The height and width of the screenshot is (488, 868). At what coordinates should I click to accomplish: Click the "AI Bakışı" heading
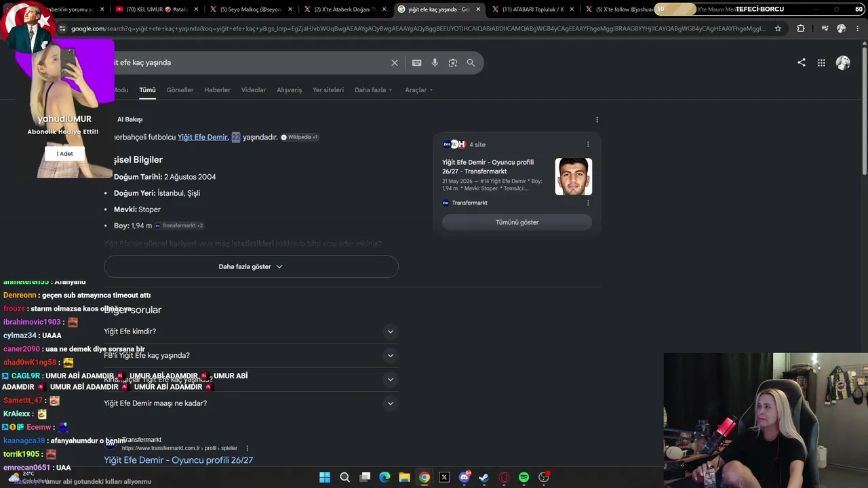pyautogui.click(x=130, y=119)
